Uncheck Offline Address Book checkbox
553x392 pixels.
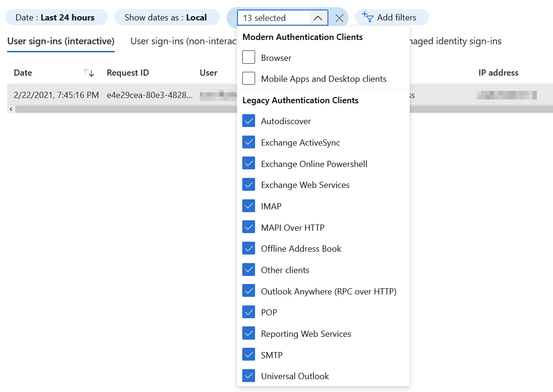click(248, 248)
